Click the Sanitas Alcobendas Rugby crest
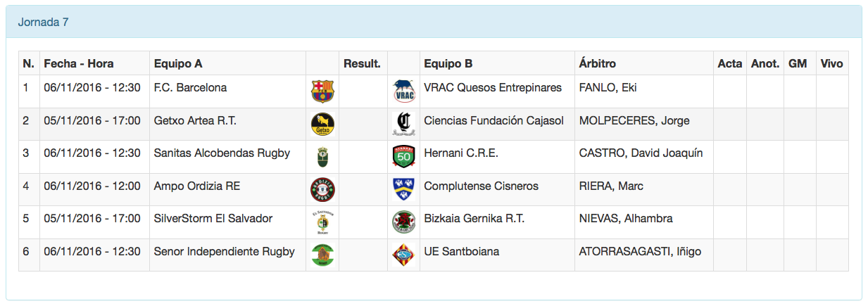868x306 pixels. pyautogui.click(x=322, y=157)
